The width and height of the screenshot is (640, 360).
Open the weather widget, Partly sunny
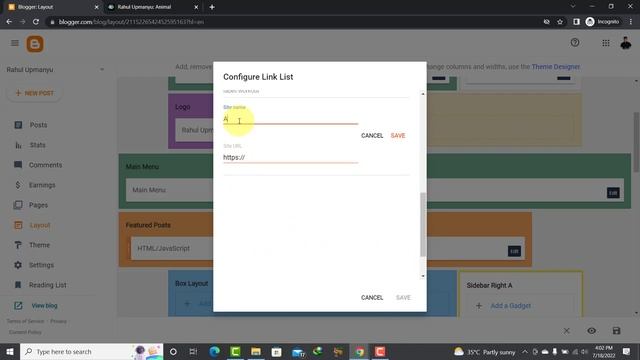pyautogui.click(x=485, y=351)
